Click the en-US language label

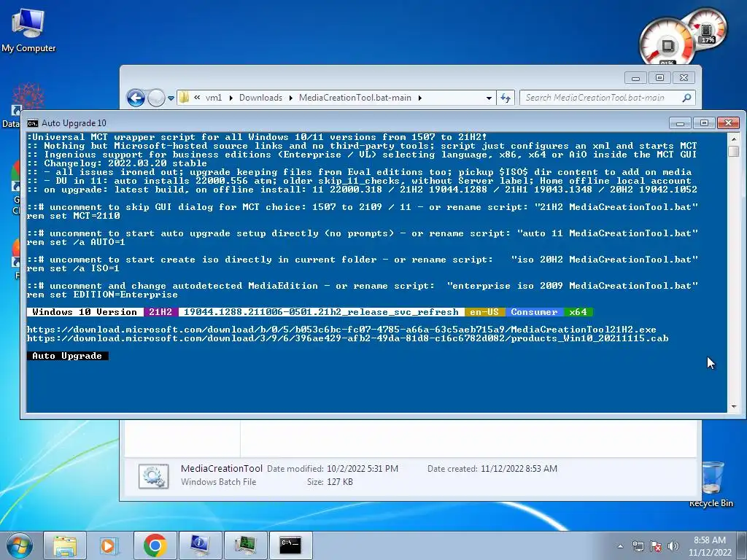484,312
